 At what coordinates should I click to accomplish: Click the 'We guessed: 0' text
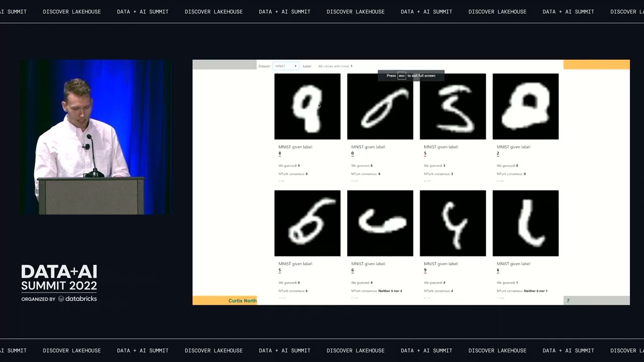[507, 165]
